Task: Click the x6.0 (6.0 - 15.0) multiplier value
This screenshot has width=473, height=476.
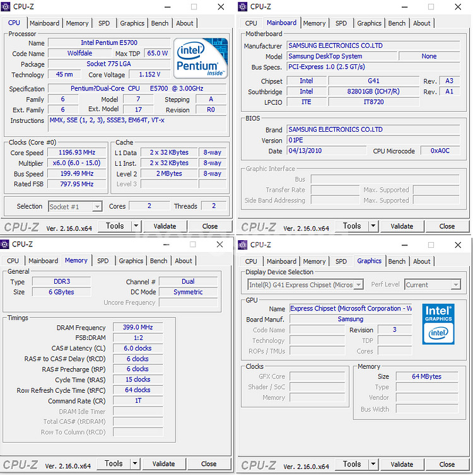Action: pyautogui.click(x=77, y=163)
